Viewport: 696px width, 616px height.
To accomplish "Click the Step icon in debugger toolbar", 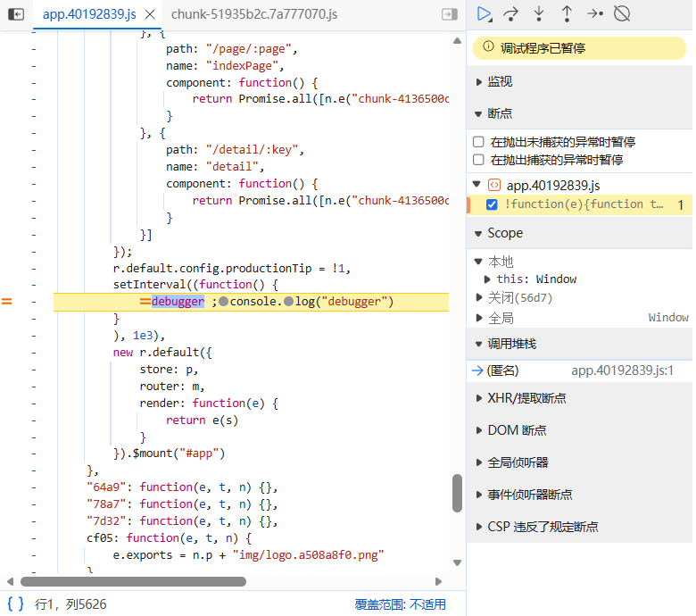I will pos(594,13).
